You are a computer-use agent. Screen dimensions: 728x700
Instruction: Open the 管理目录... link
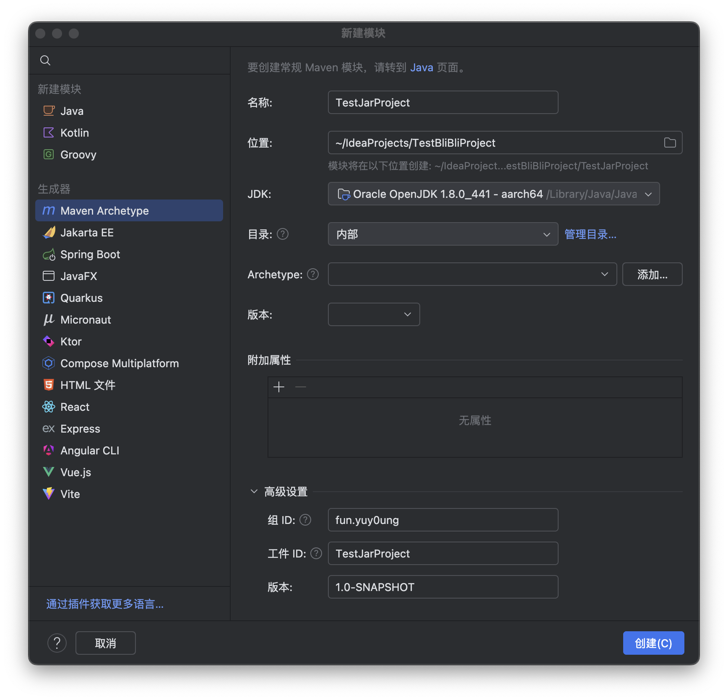click(590, 234)
